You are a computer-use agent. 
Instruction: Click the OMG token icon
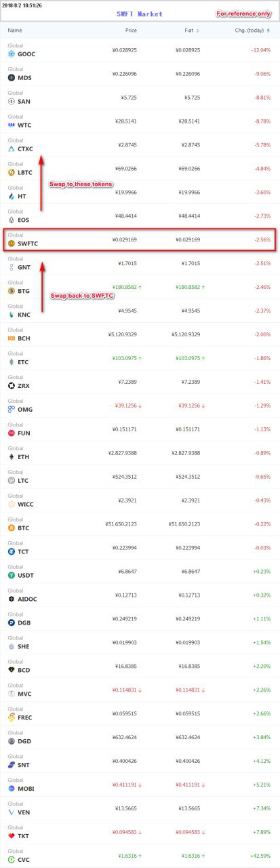12,410
